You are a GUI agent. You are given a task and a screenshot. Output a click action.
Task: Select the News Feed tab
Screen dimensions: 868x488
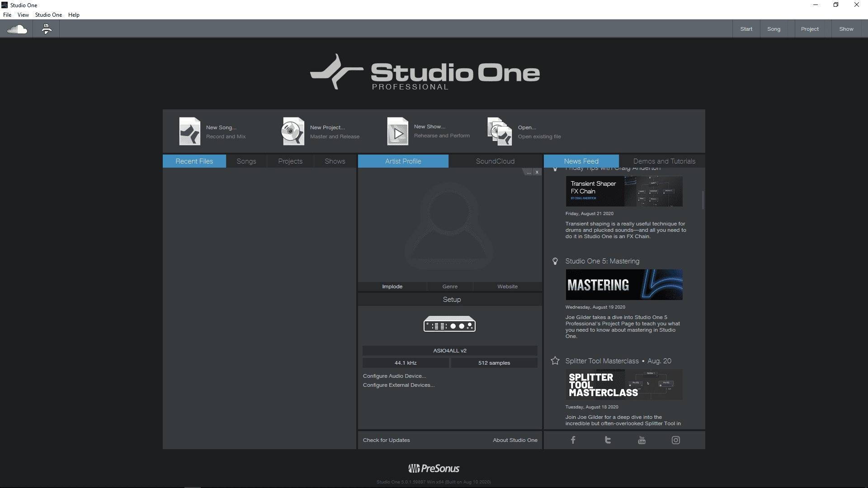click(x=581, y=161)
